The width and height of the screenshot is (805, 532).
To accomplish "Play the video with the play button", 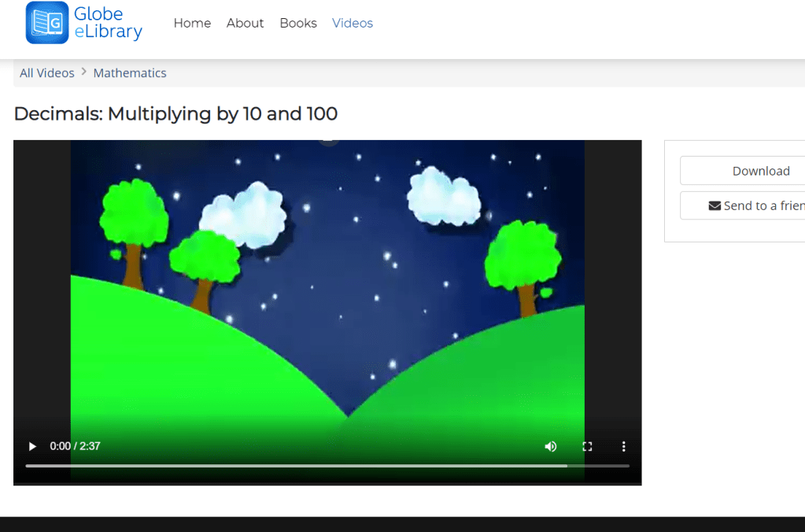I will tap(32, 446).
